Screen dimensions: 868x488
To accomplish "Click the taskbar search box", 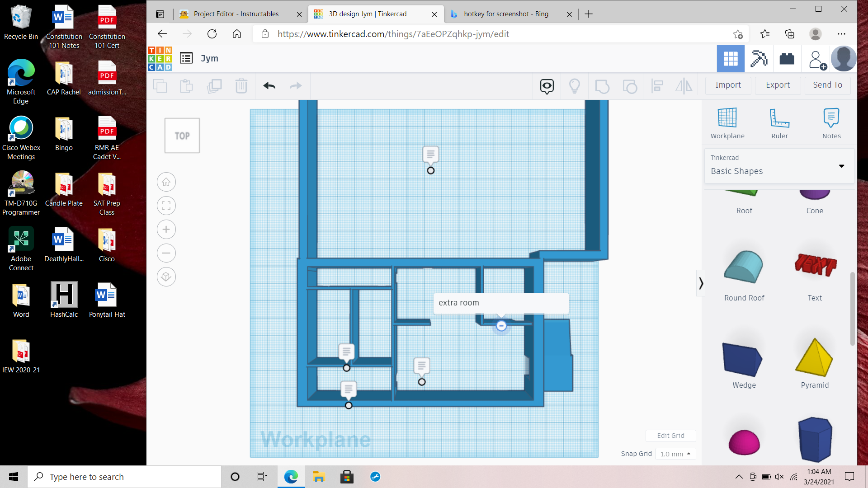I will [124, 477].
